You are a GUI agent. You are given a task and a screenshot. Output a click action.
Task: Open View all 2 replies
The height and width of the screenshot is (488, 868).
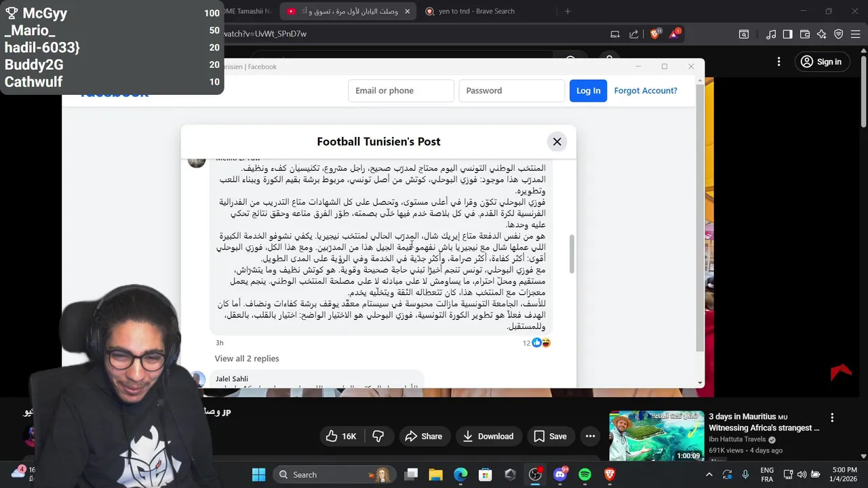247,359
